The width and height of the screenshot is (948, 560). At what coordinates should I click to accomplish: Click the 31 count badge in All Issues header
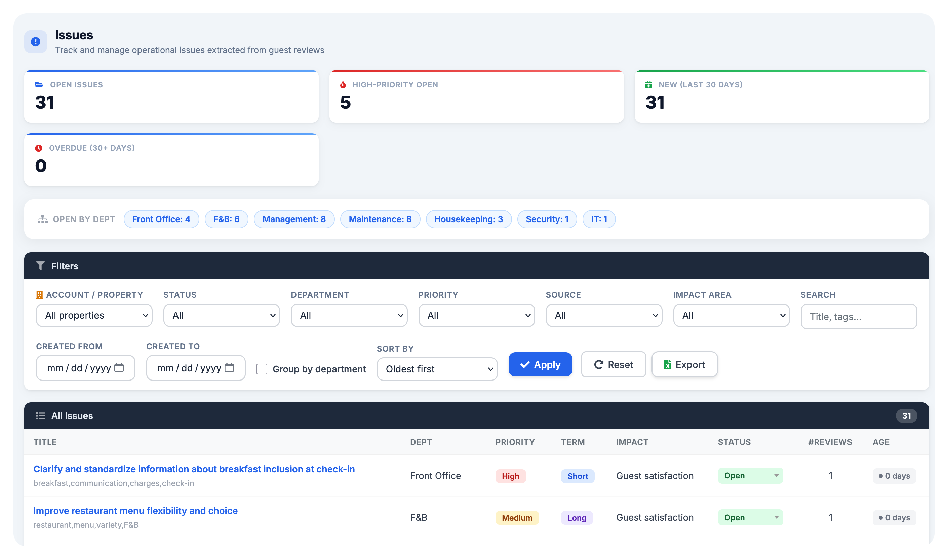point(906,416)
